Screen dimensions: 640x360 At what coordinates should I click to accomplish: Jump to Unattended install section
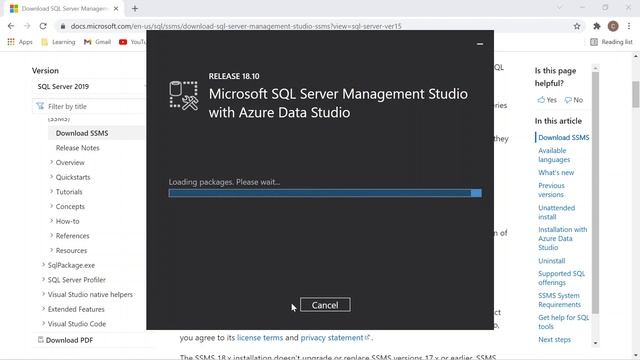pyautogui.click(x=557, y=212)
